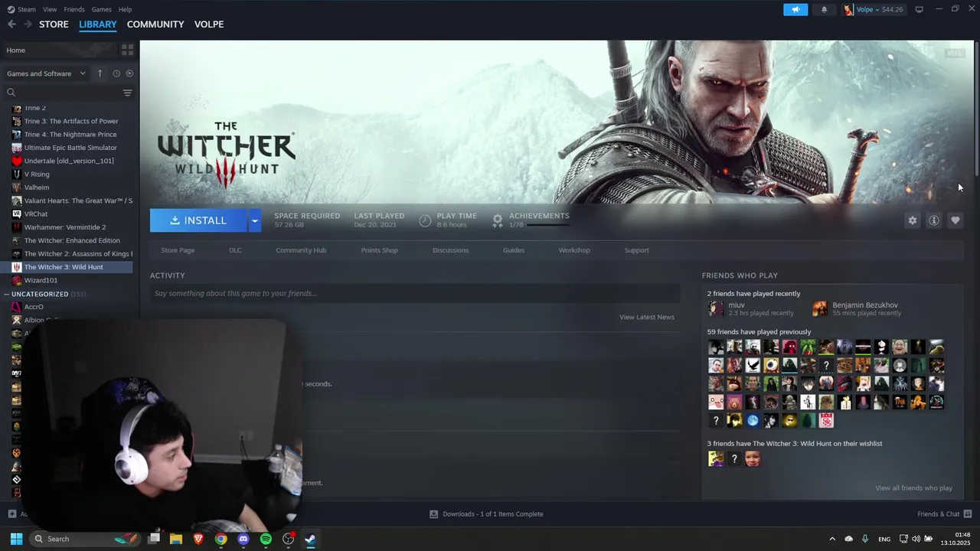Open the game's Store Page link
The image size is (980, 551).
(178, 250)
